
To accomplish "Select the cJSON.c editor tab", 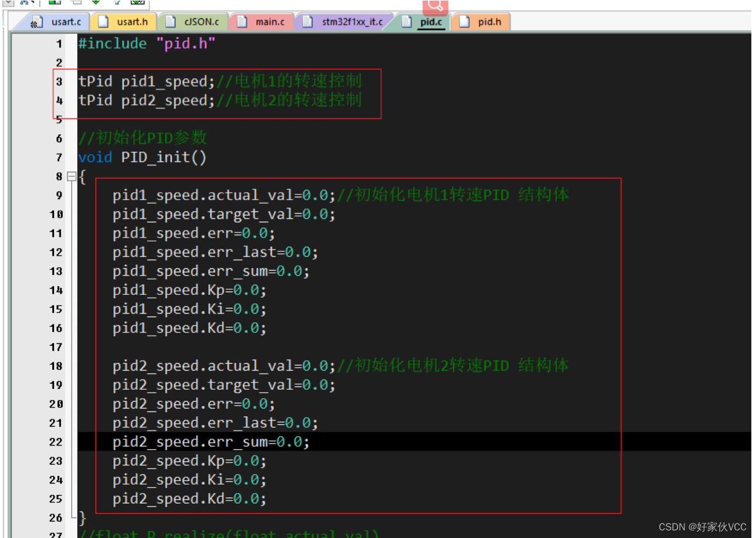I will [193, 22].
